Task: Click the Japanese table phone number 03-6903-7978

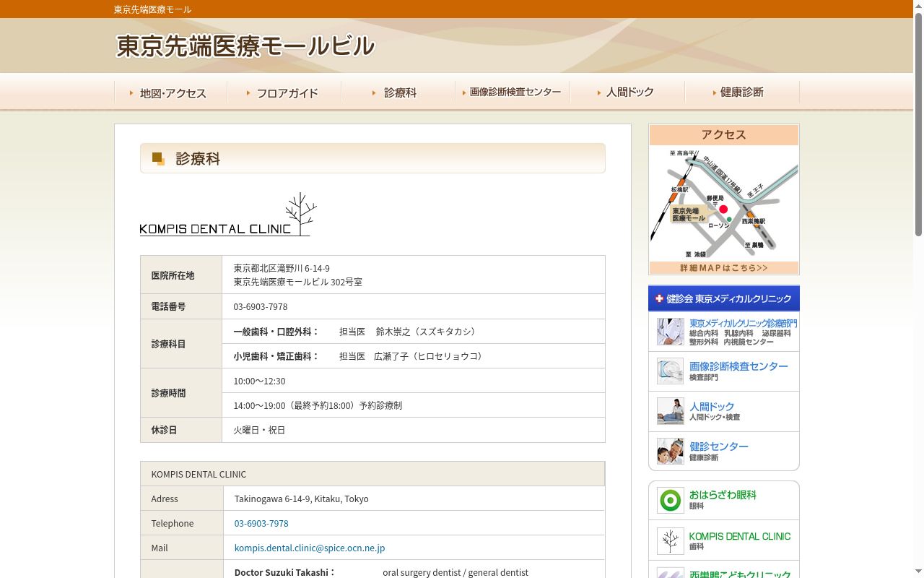Action: point(261,306)
